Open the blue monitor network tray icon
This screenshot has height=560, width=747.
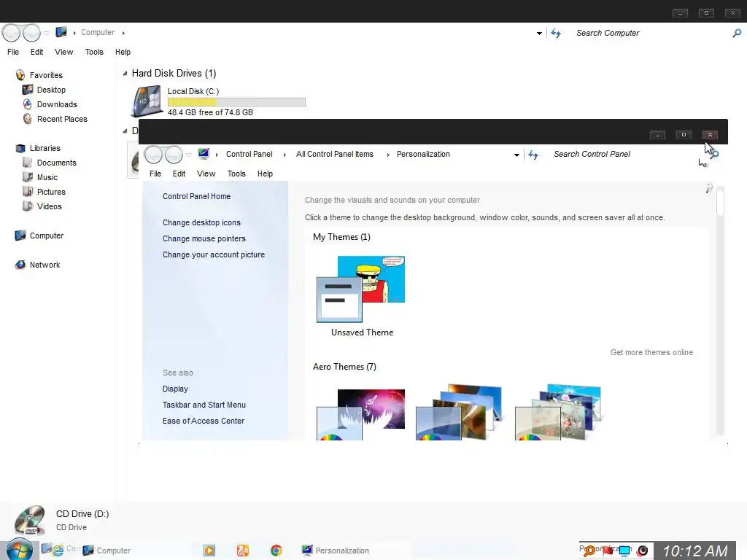pyautogui.click(x=624, y=551)
